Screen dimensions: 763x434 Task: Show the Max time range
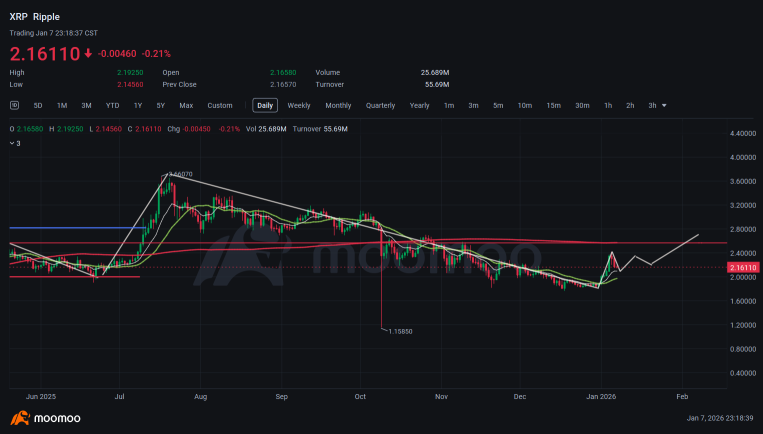(x=186, y=106)
